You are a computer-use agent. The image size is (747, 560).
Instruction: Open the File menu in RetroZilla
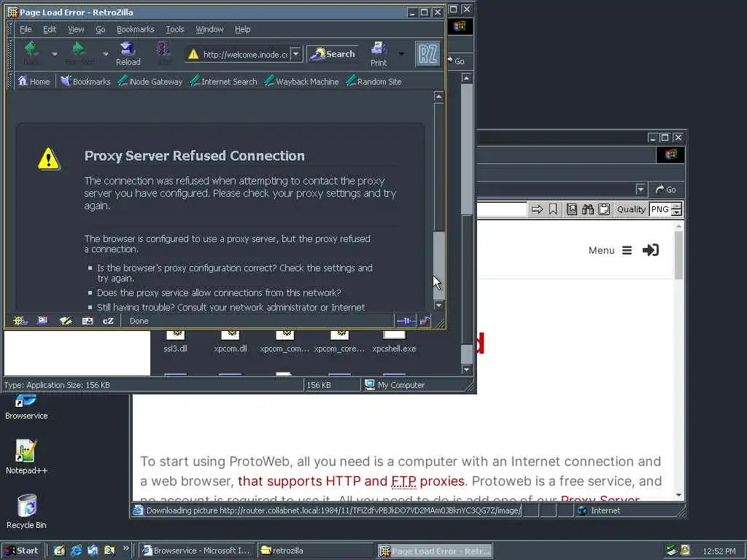(x=26, y=29)
